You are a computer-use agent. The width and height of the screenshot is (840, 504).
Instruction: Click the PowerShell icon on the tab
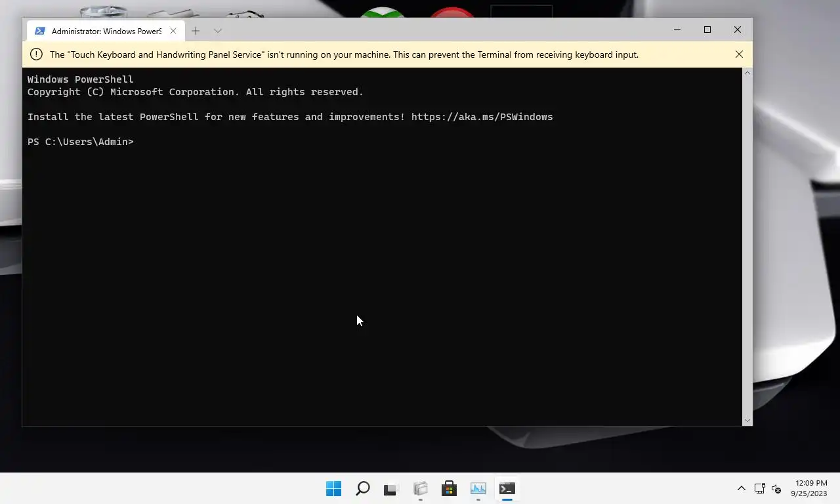[40, 31]
